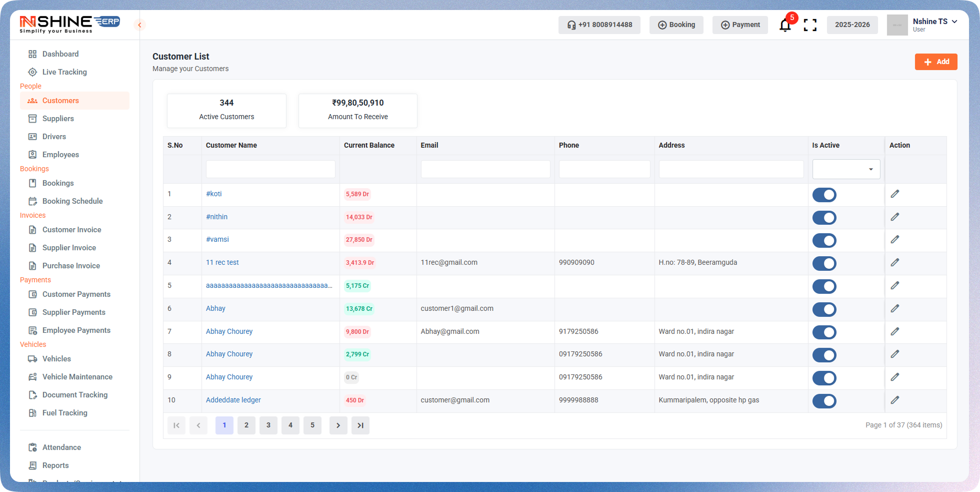The height and width of the screenshot is (492, 980).
Task: Open the Customer Invoice menu item
Action: (x=72, y=230)
